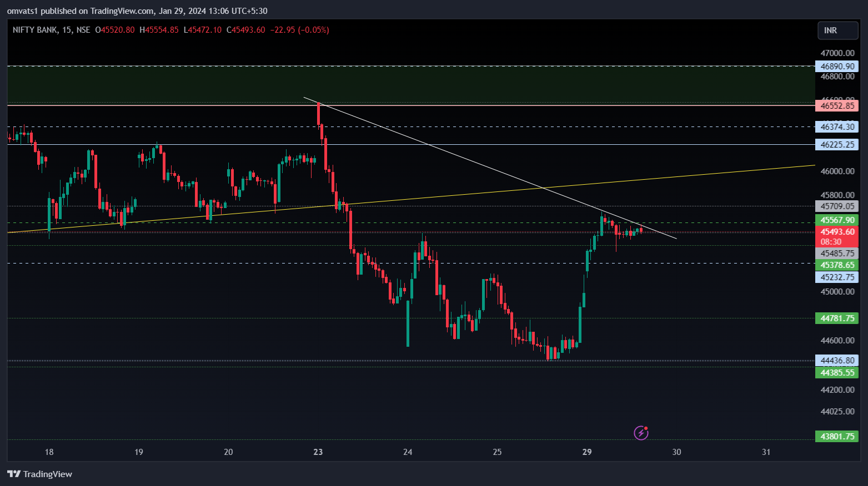Select the green 45567.90 price label
The image size is (868, 486).
(837, 220)
